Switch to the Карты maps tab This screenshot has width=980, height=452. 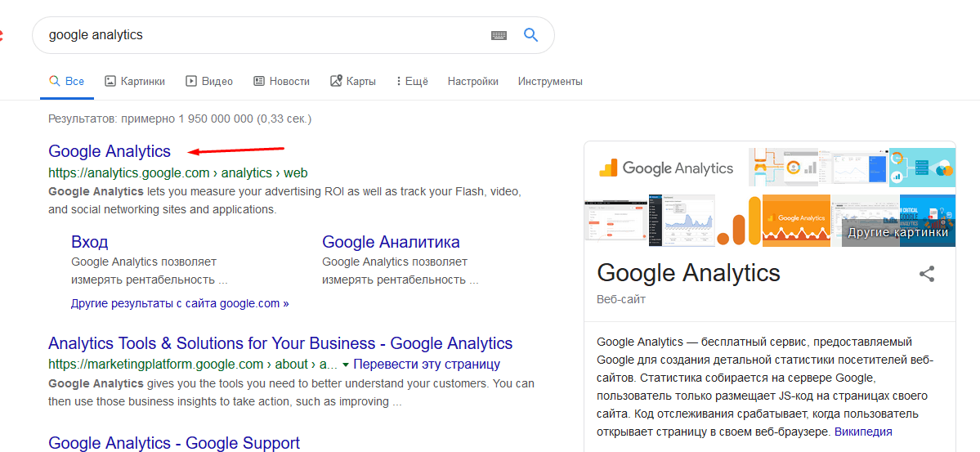click(x=353, y=82)
